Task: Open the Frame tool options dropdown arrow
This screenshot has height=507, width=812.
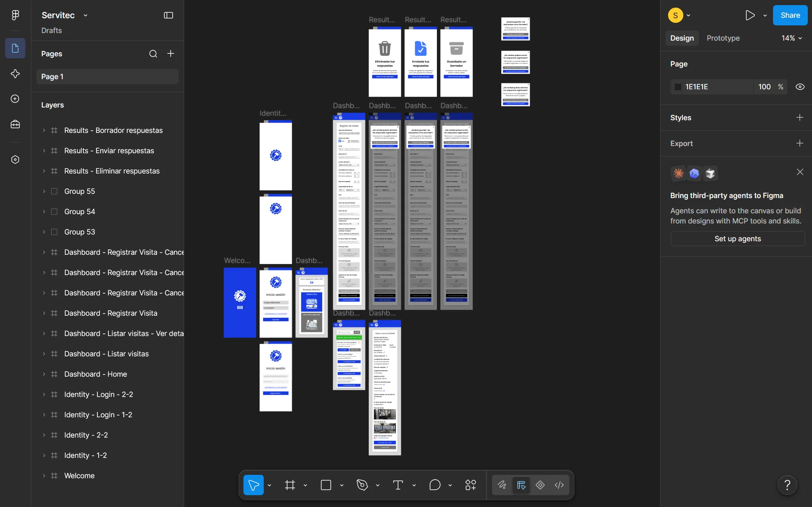Action: [x=305, y=485]
